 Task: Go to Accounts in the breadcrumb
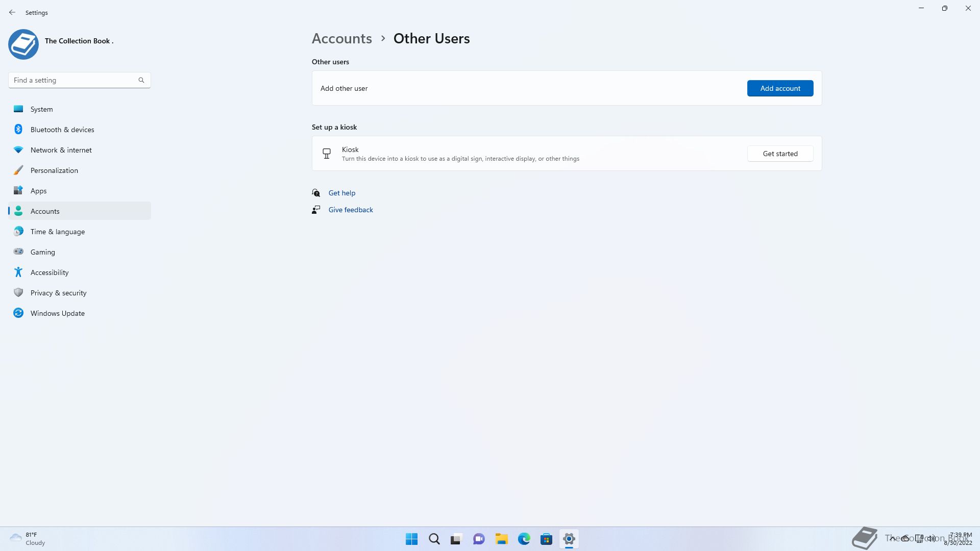(341, 39)
